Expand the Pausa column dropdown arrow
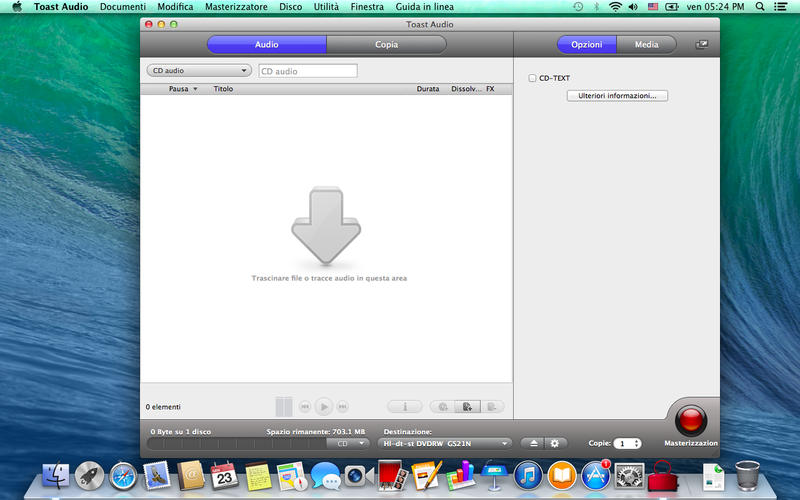 (x=195, y=89)
